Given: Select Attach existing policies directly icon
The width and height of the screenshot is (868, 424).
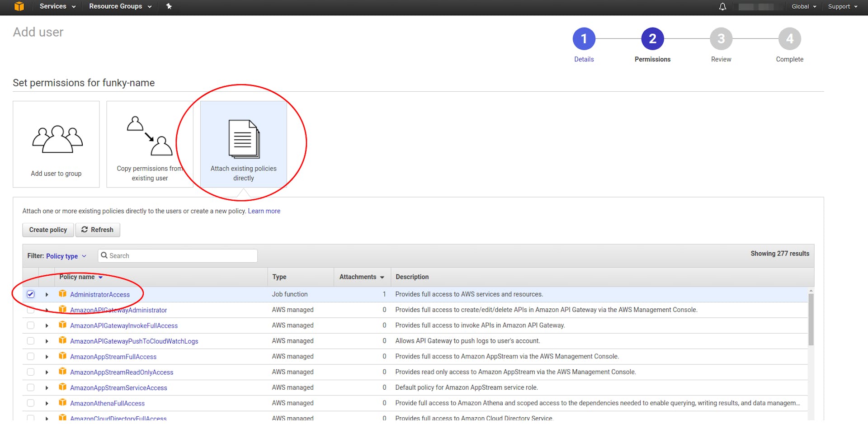Looking at the screenshot, I should (x=244, y=139).
